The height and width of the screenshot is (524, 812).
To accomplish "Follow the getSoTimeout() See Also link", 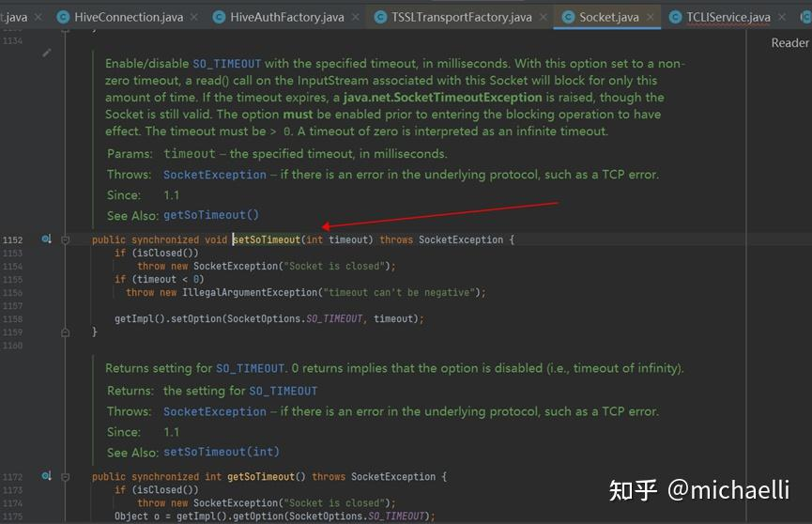I will point(211,215).
